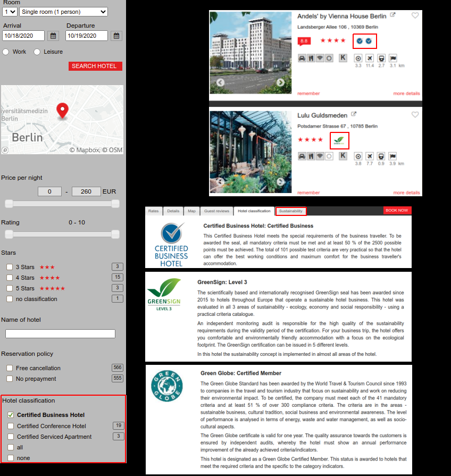
Task: Click the minimum price field showing 0
Action: point(50,191)
